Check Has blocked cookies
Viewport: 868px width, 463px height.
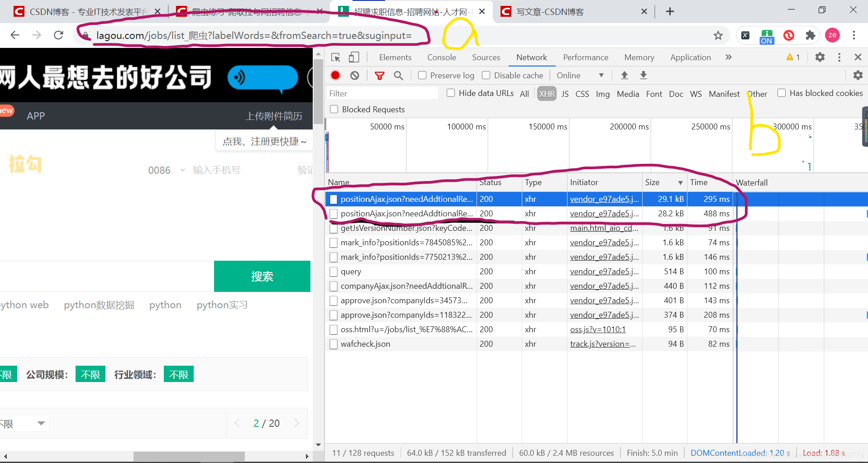tap(782, 93)
